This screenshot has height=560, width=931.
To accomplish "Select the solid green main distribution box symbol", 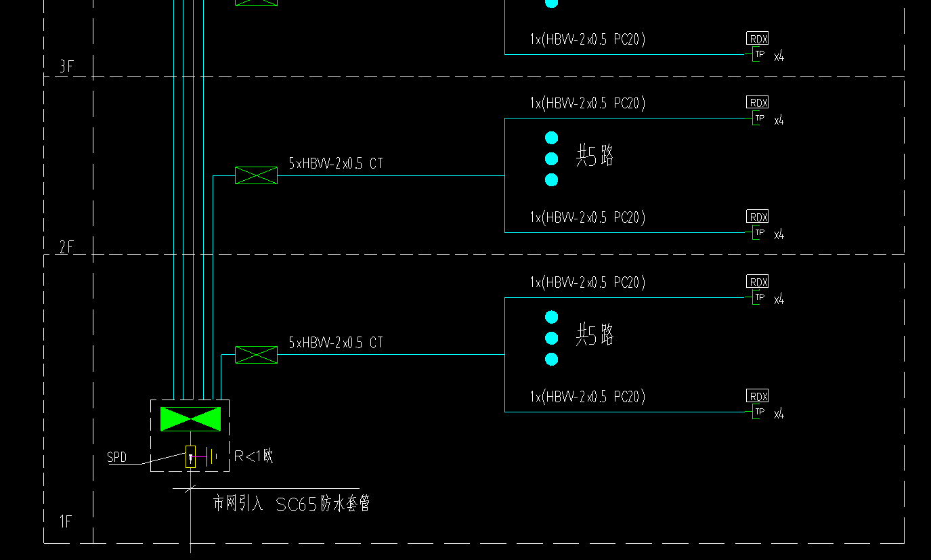I will [190, 419].
